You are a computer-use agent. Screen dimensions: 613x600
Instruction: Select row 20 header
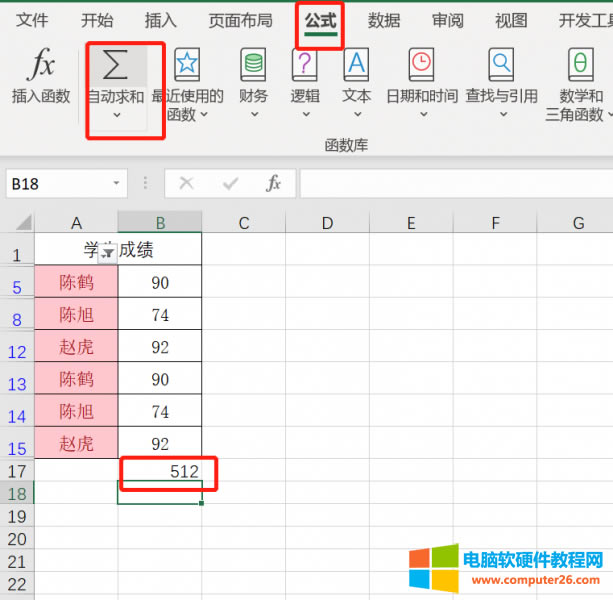click(17, 539)
